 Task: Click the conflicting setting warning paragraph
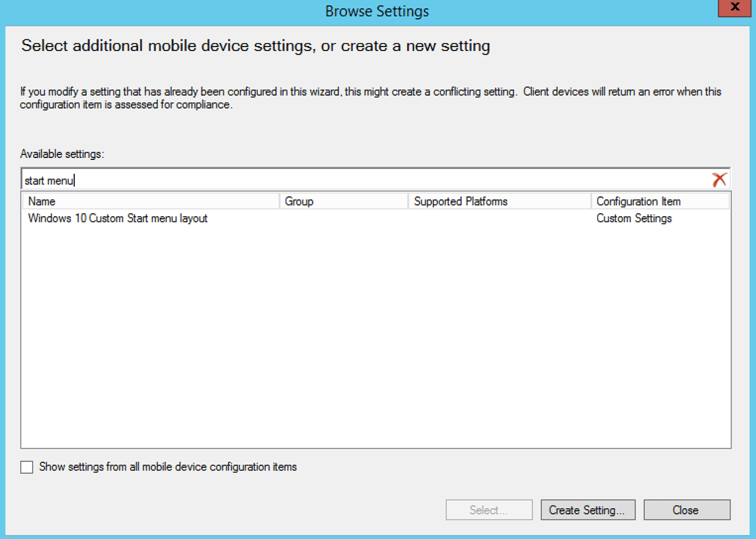point(370,98)
